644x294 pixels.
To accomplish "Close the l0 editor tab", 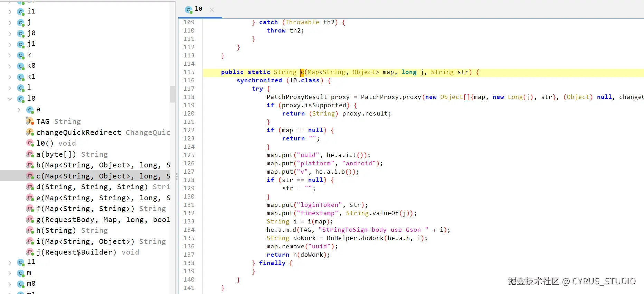I will pyautogui.click(x=212, y=10).
